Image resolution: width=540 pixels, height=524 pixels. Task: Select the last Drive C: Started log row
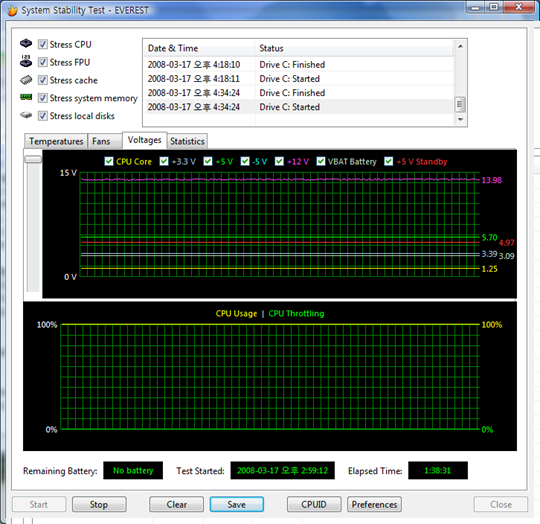coord(298,107)
